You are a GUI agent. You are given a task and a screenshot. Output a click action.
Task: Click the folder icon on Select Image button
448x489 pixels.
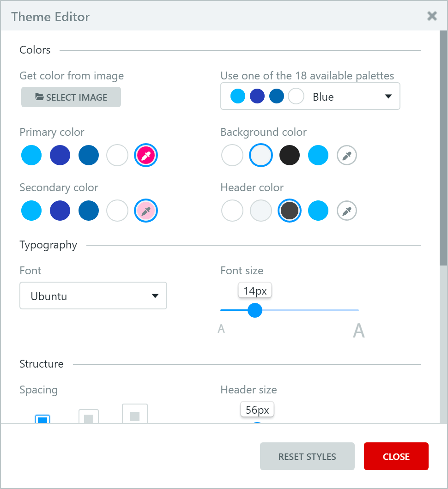click(x=39, y=97)
